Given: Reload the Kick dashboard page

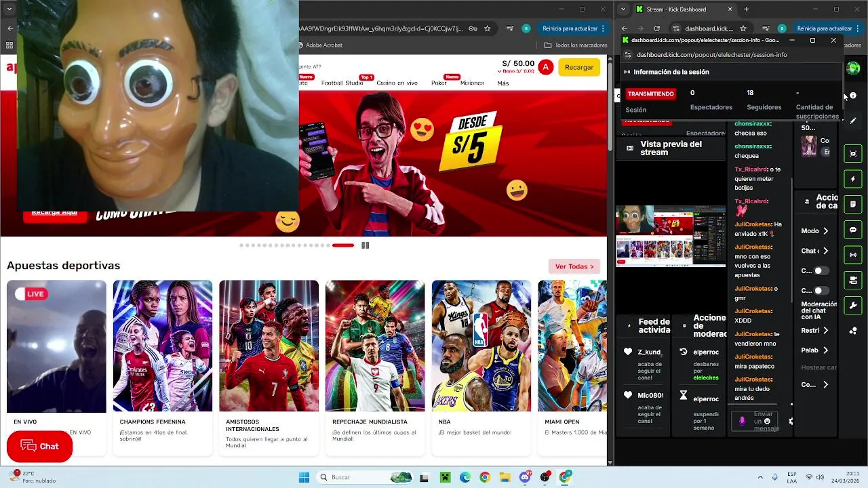Looking at the screenshot, I should [x=656, y=28].
